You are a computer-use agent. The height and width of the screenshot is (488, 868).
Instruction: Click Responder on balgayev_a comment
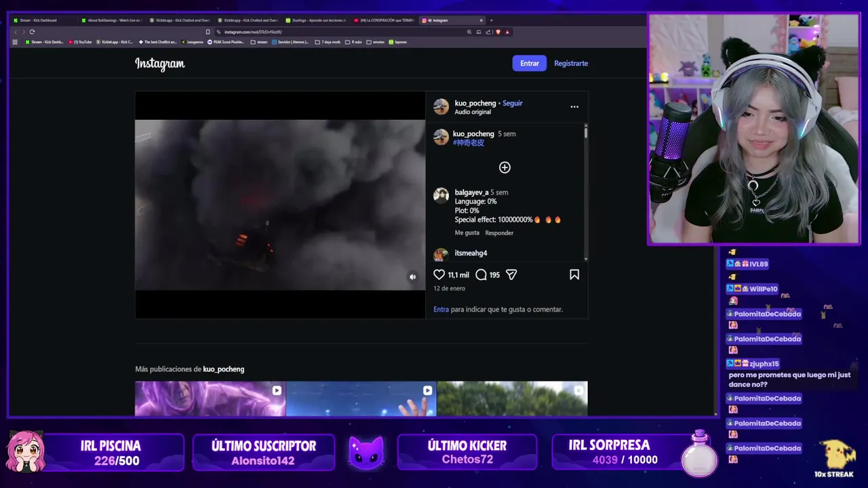click(x=499, y=232)
